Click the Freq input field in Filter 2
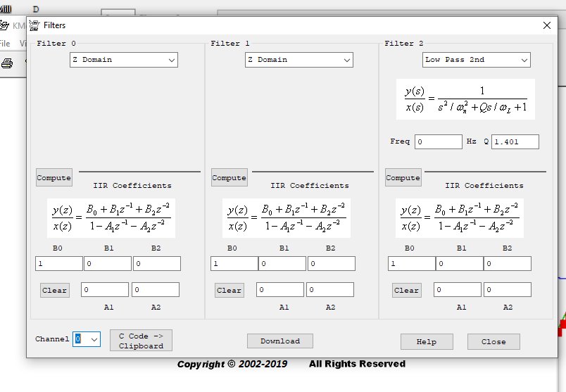Screen dimensions: 566x392 pos(438,141)
